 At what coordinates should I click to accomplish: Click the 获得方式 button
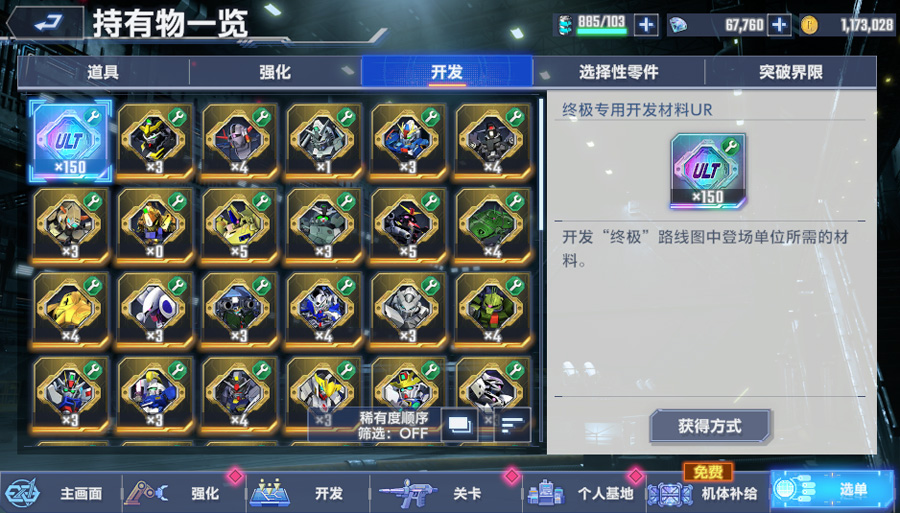pyautogui.click(x=710, y=426)
